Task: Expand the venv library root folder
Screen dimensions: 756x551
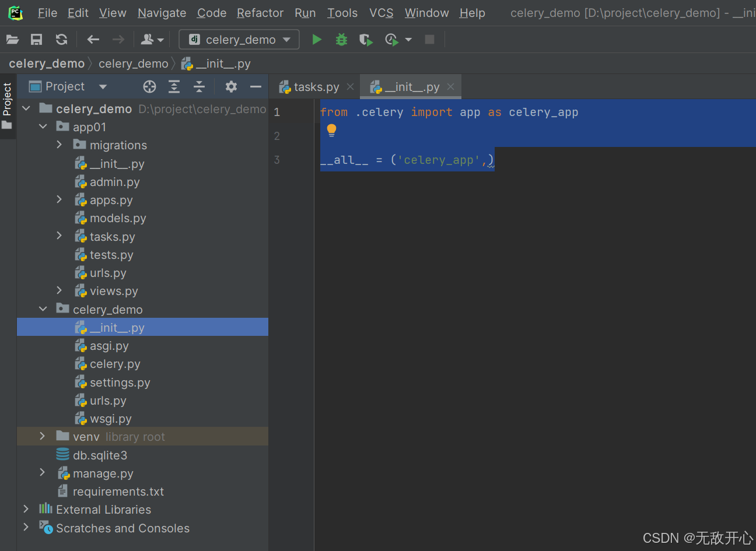Action: point(42,436)
